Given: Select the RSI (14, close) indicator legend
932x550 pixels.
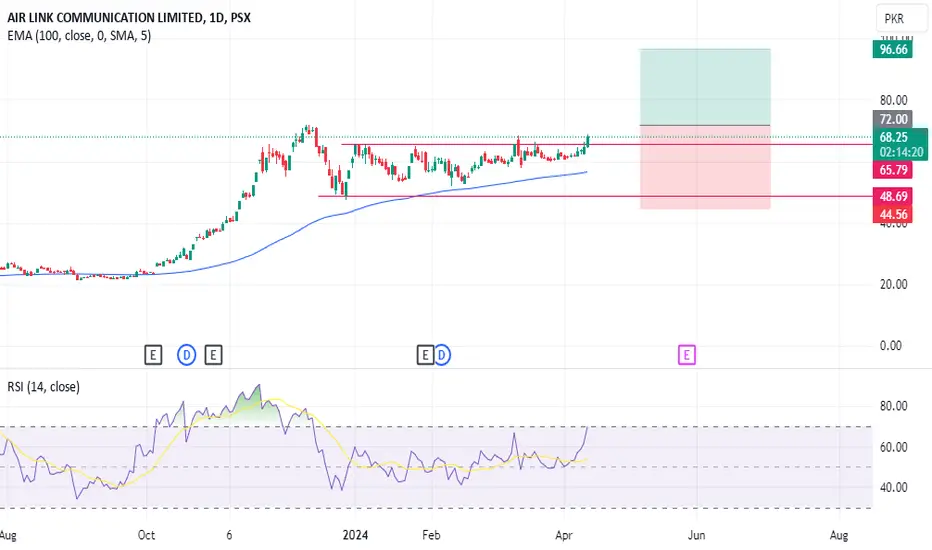Looking at the screenshot, I should coord(43,386).
